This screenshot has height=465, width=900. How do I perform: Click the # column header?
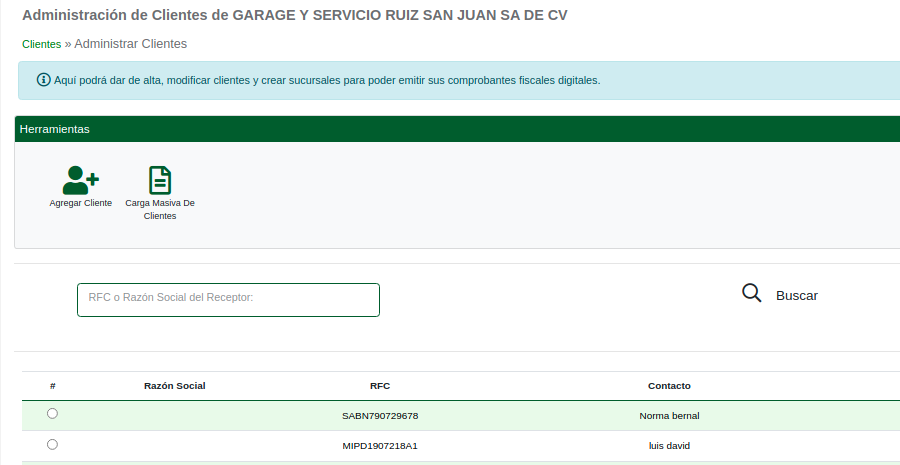[x=52, y=386]
